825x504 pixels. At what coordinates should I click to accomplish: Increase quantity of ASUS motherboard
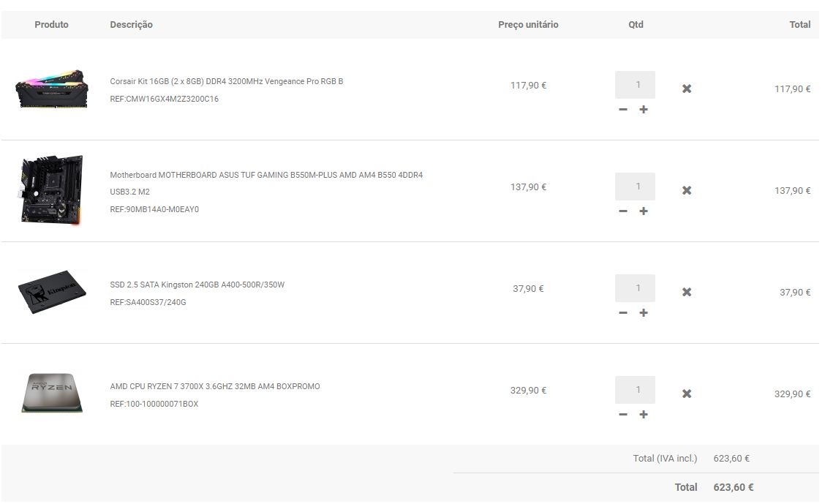[x=644, y=211]
